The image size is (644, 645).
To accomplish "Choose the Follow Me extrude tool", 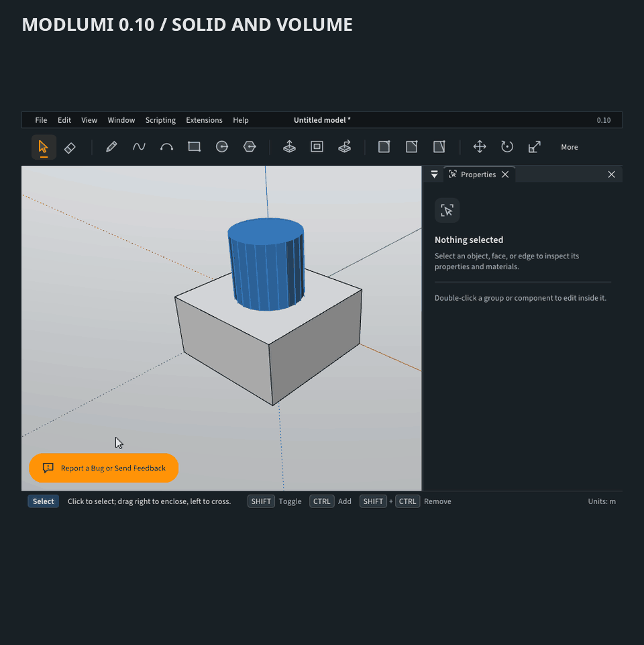I will (345, 147).
